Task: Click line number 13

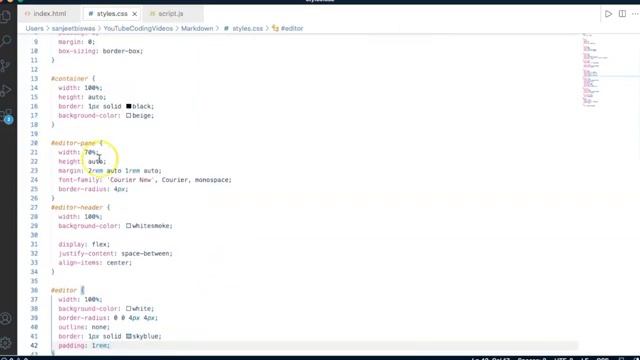Action: 34,79
